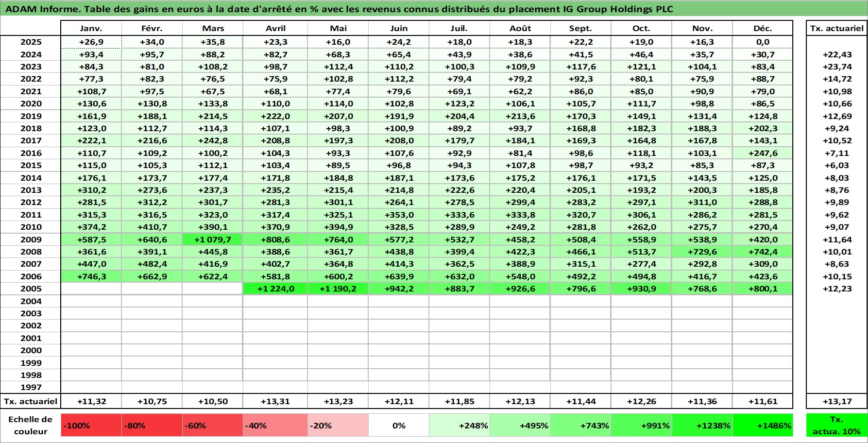The image size is (868, 443).
Task: Click the cell showing +202,3
Action: point(763,128)
